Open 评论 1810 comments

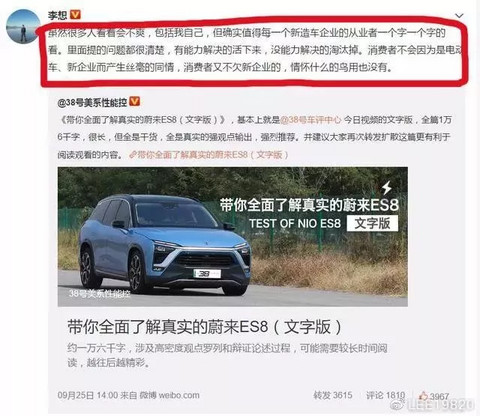coord(385,395)
